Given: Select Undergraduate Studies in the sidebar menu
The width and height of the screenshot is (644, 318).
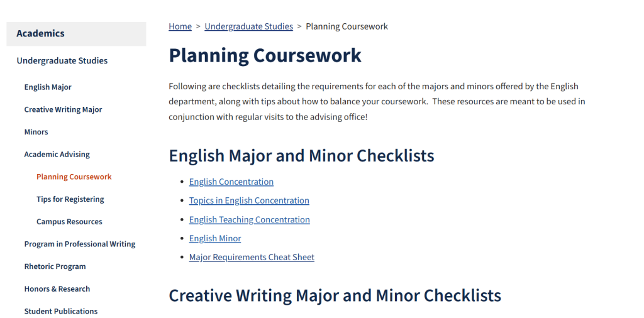Looking at the screenshot, I should pos(62,61).
